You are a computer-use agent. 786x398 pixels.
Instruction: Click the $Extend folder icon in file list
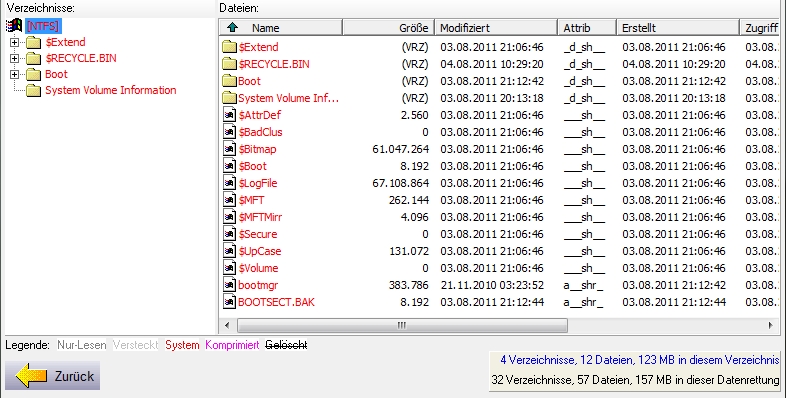(x=229, y=47)
